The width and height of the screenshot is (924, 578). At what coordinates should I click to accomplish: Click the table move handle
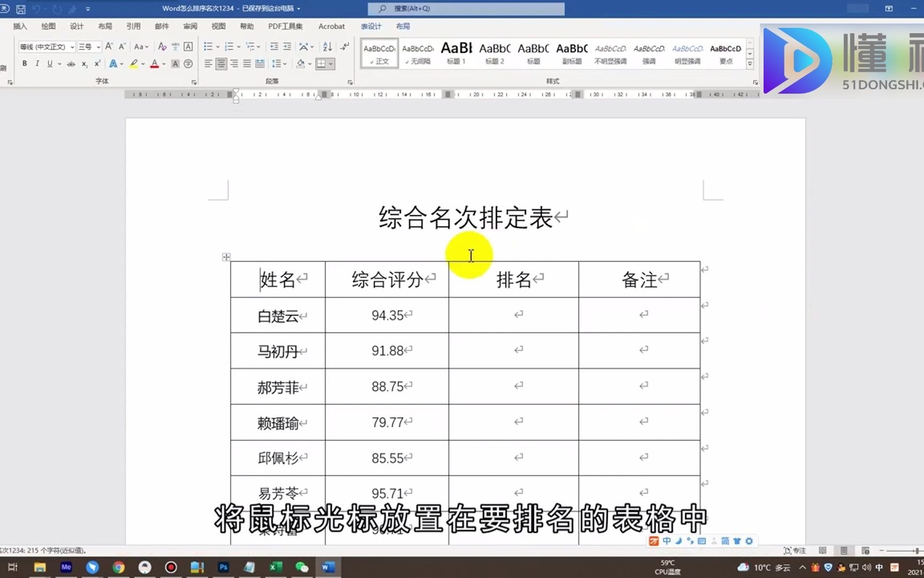226,257
